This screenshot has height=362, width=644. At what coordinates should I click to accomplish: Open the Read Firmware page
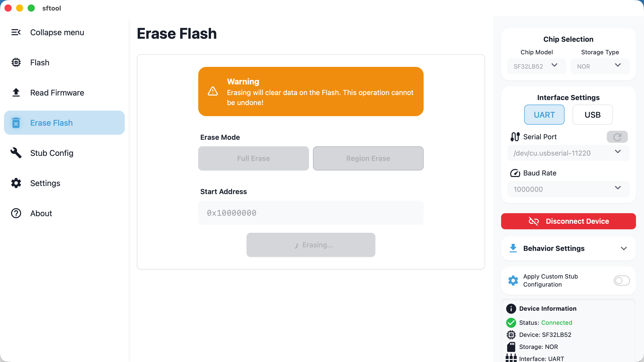(57, 93)
